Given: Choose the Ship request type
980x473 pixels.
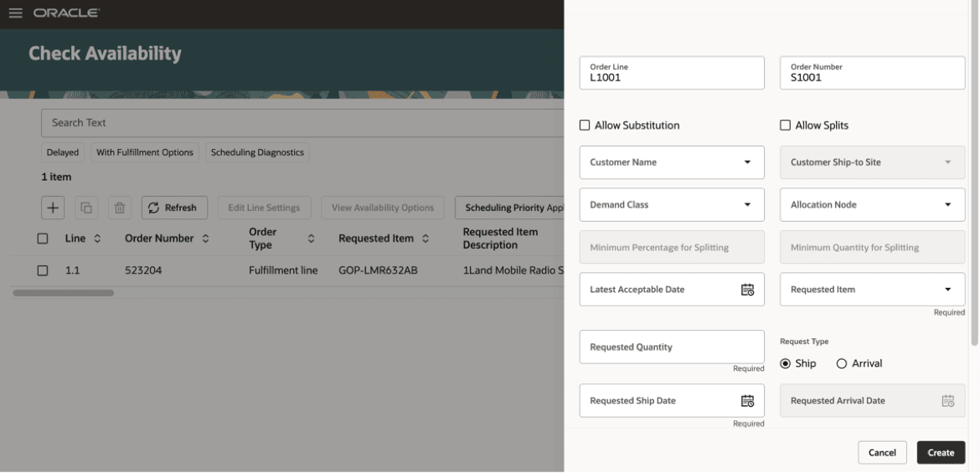Looking at the screenshot, I should point(786,363).
